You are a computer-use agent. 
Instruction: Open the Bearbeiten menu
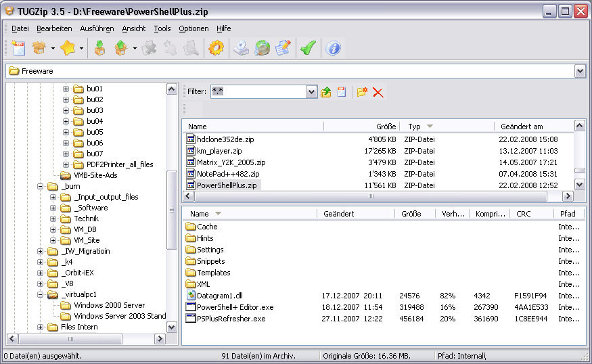pyautogui.click(x=54, y=28)
